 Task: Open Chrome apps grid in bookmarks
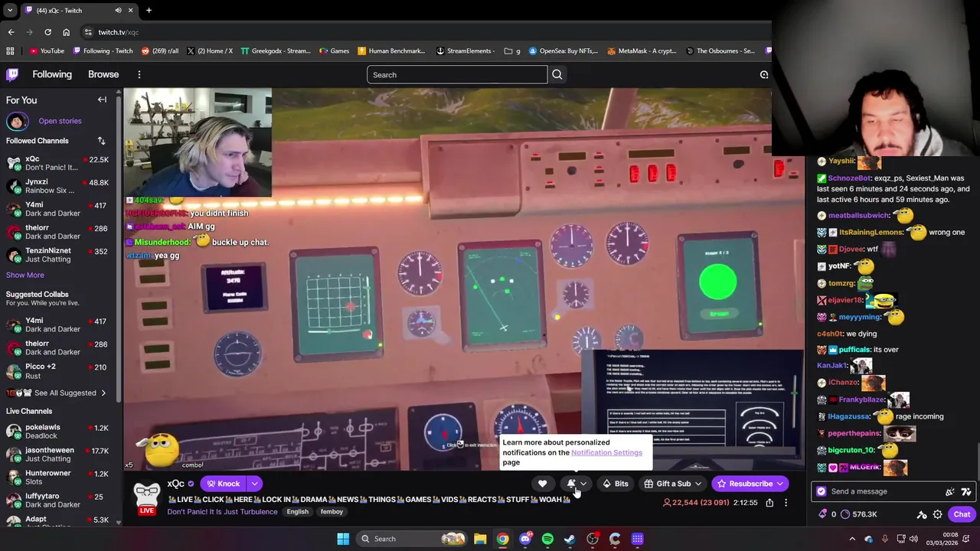coord(10,51)
